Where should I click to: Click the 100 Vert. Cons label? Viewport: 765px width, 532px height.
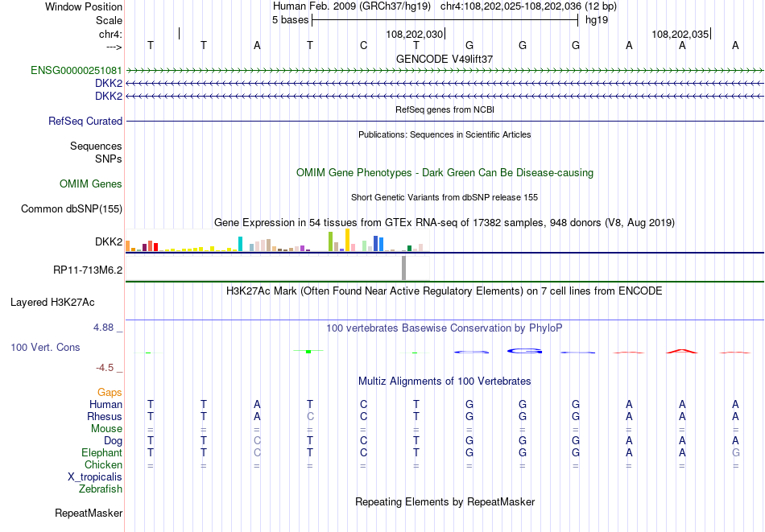(45, 347)
